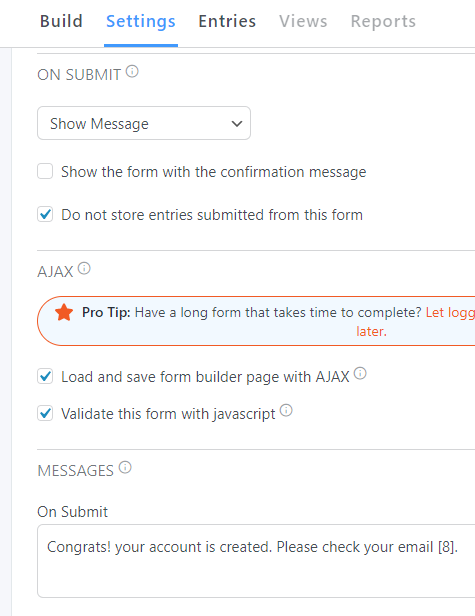
Task: Click info icon next to ON SUBMIT heading
Action: coord(132,72)
